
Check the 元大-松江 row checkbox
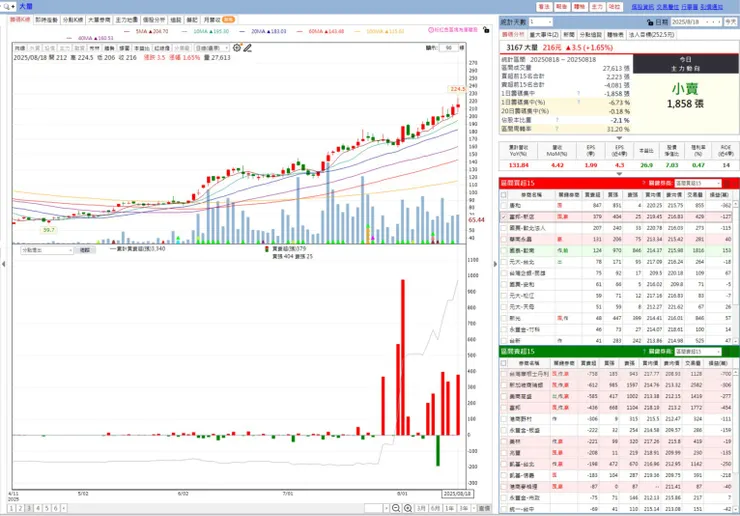(504, 296)
